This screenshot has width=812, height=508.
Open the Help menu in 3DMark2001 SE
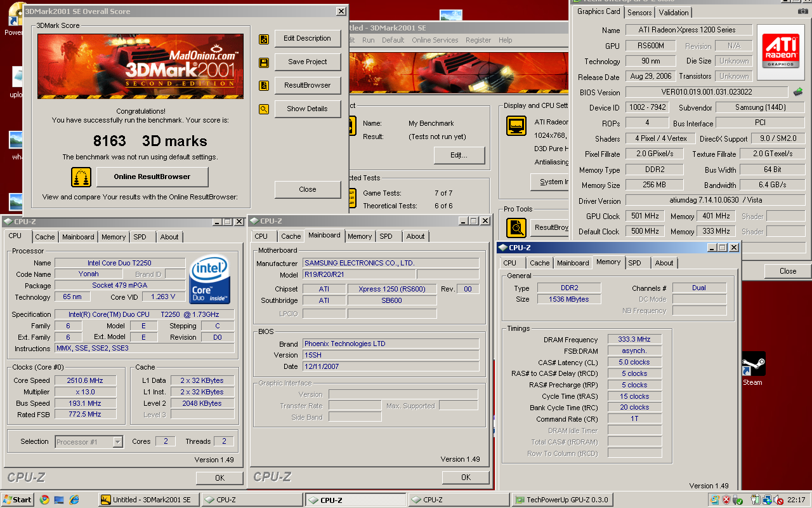tap(506, 40)
